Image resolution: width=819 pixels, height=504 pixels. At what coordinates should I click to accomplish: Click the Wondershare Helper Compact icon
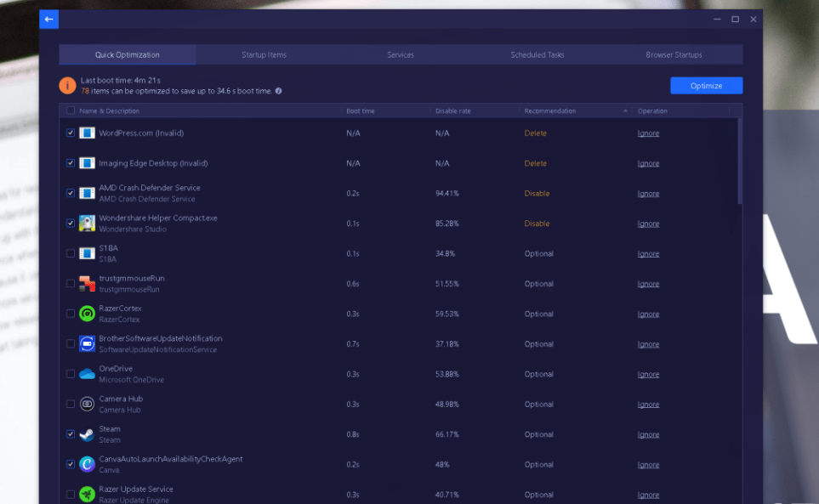[x=88, y=224]
